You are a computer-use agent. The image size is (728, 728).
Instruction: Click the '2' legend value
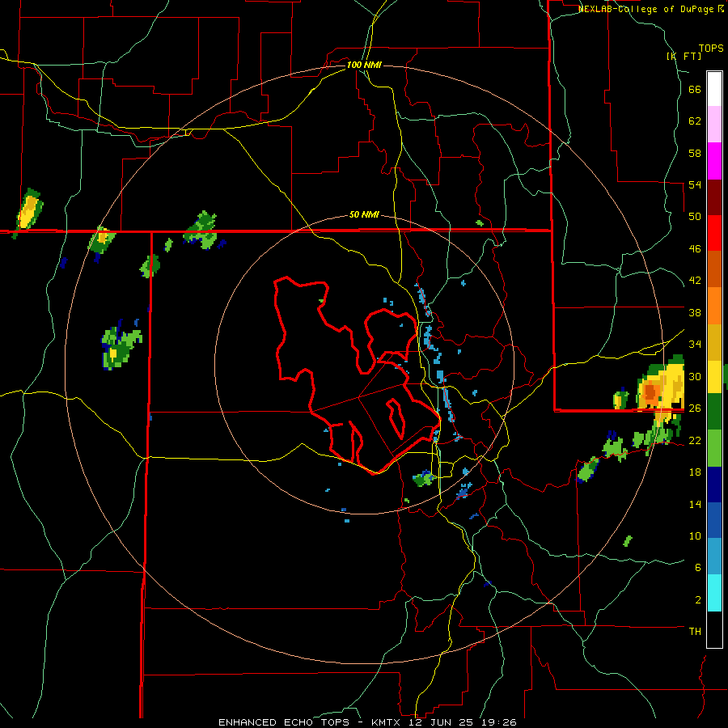pyautogui.click(x=697, y=600)
